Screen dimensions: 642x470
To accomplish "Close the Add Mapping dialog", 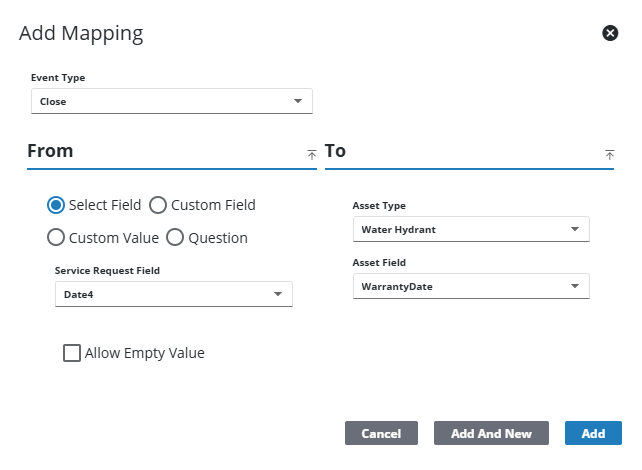I will (x=610, y=33).
